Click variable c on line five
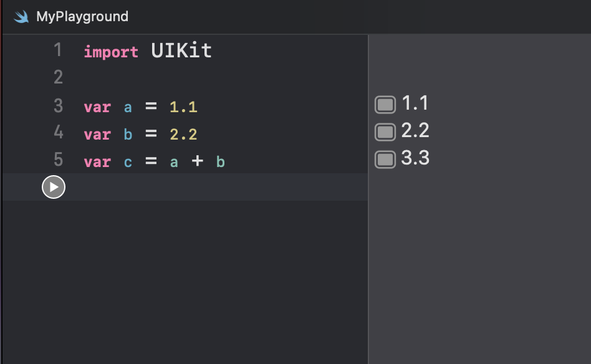 pos(128,163)
